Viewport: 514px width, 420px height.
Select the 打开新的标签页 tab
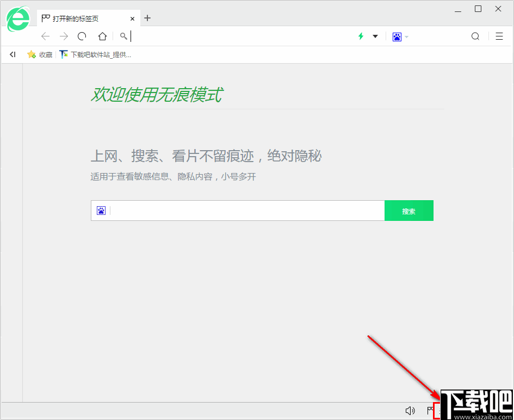[x=76, y=18]
